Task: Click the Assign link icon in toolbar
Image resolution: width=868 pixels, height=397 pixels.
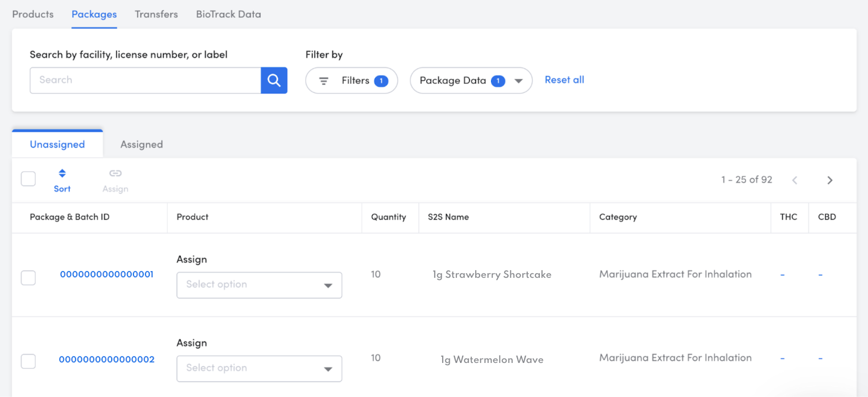Action: pyautogui.click(x=116, y=174)
